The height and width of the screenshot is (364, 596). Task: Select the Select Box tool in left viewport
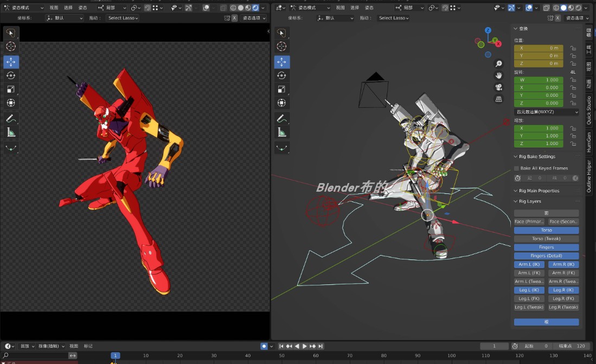coord(11,33)
